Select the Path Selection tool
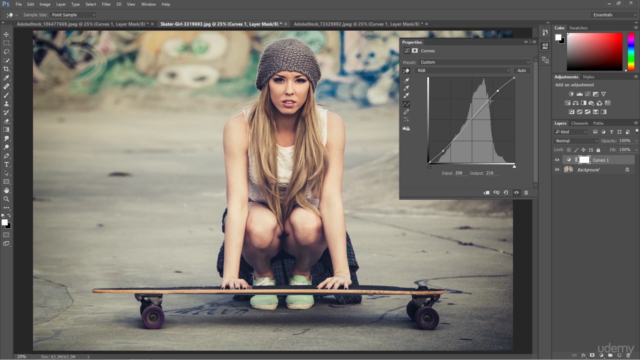 (x=6, y=173)
